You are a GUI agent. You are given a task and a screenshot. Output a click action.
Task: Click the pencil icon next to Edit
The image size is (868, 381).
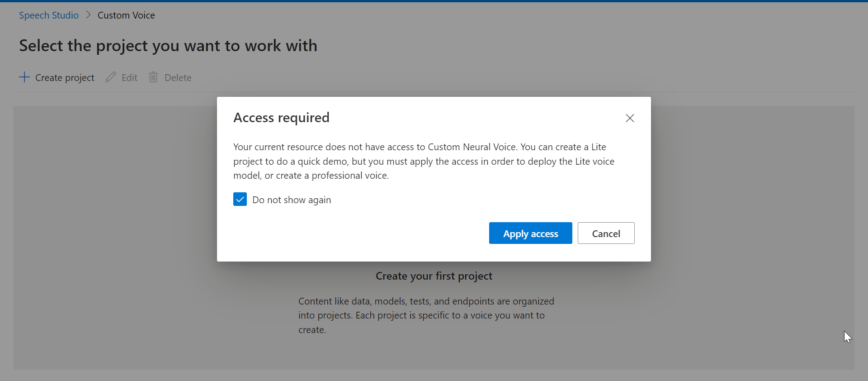111,77
